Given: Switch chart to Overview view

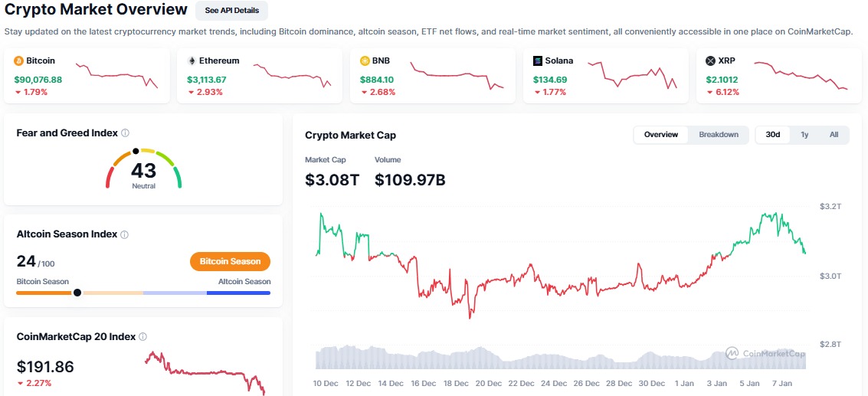Looking at the screenshot, I should pos(660,135).
